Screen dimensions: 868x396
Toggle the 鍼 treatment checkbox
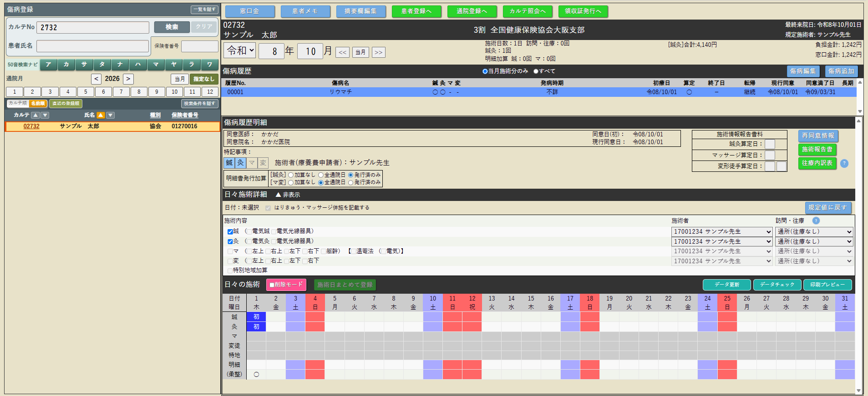230,232
